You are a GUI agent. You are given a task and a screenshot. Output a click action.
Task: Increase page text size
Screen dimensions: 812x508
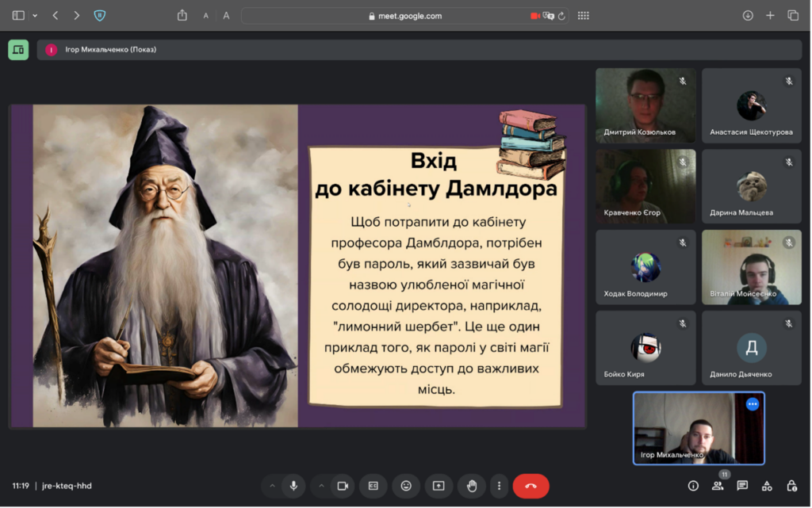(226, 16)
